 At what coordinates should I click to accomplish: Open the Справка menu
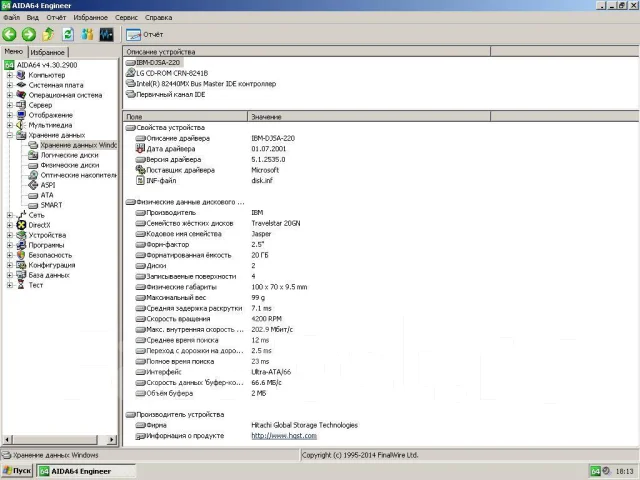(158, 18)
